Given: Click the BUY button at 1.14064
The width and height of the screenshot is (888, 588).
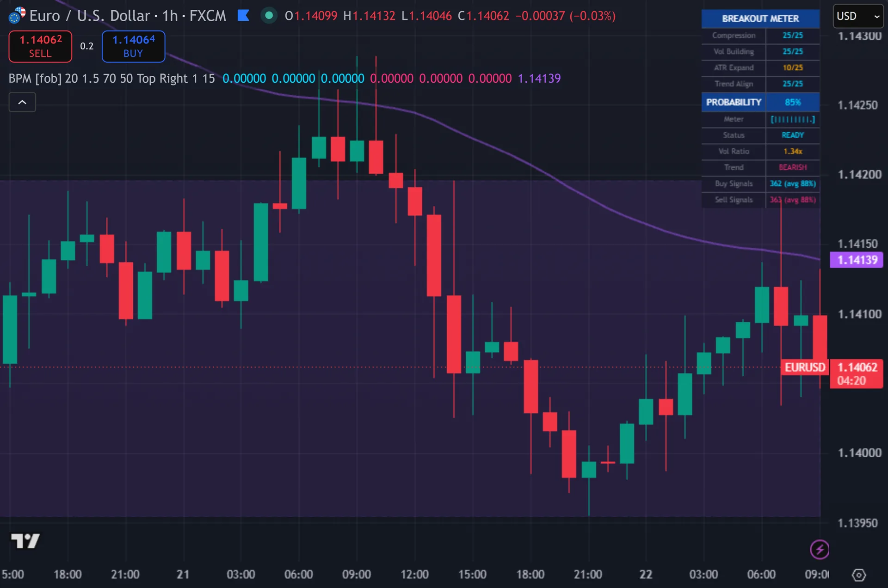Looking at the screenshot, I should (133, 46).
